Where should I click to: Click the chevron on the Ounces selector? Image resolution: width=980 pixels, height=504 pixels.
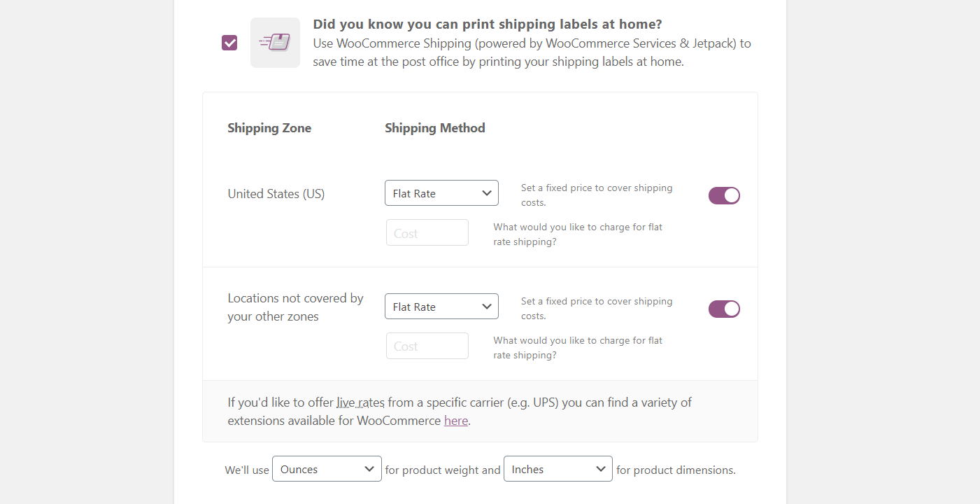(x=369, y=468)
